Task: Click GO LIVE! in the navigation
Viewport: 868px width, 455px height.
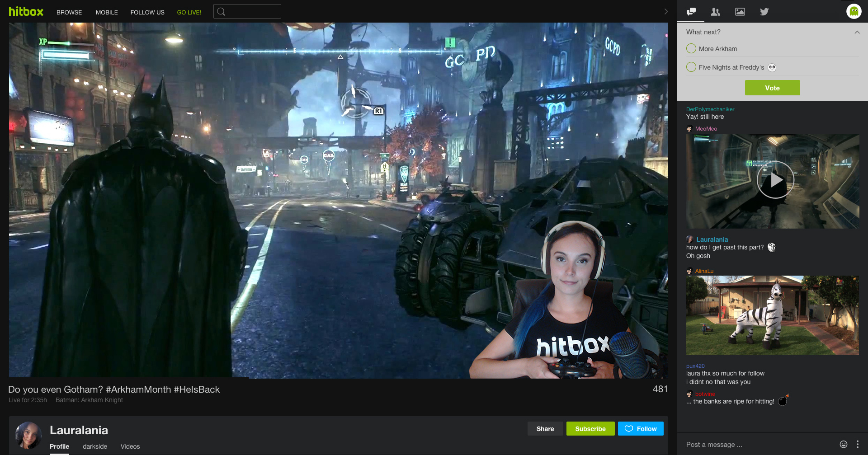Action: [189, 12]
